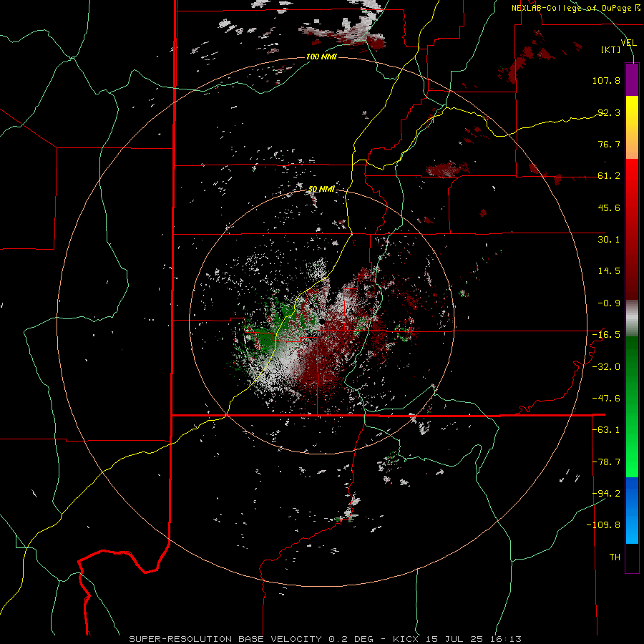The width and height of the screenshot is (644, 644).
Task: Click the [KT] units label
Action: [x=611, y=49]
